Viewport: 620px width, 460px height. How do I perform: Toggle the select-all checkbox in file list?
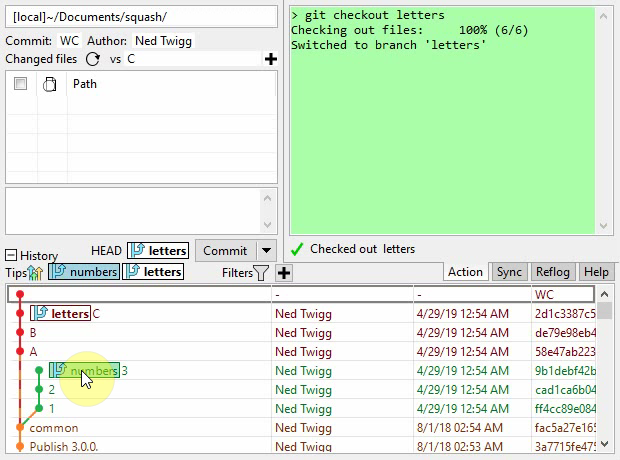click(20, 85)
